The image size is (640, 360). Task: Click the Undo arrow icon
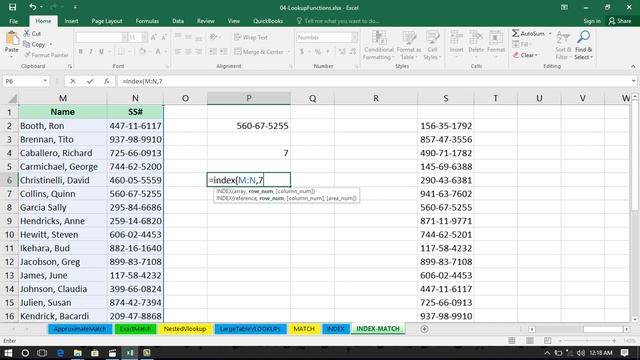point(32,7)
